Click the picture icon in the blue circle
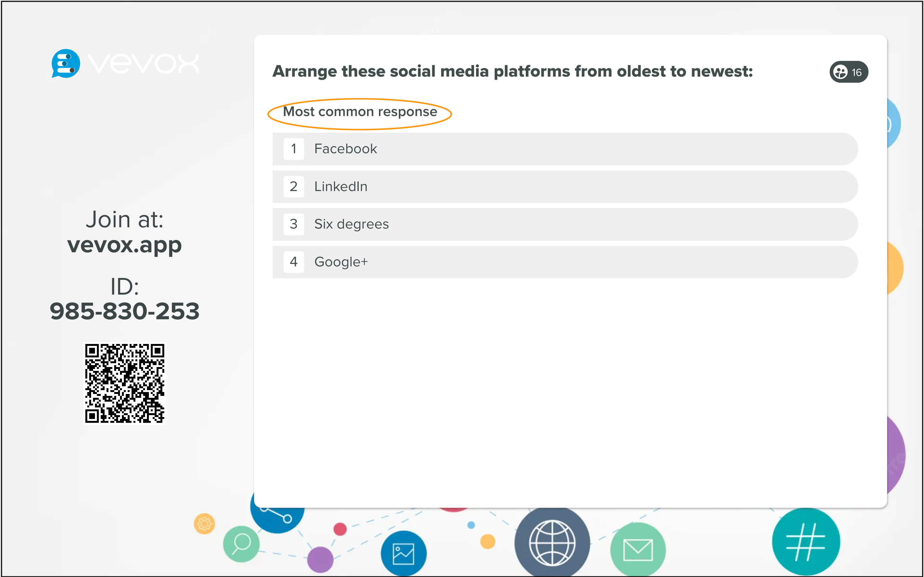This screenshot has height=577, width=924. click(404, 552)
